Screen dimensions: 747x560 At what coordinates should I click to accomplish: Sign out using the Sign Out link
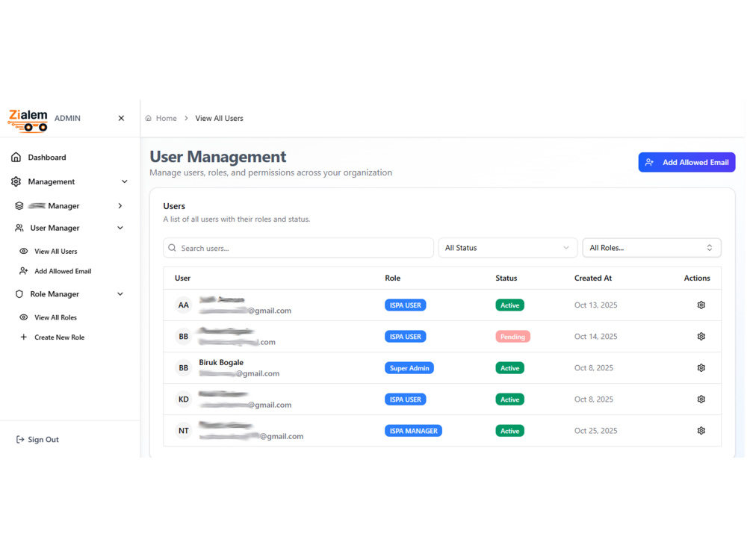click(x=43, y=440)
